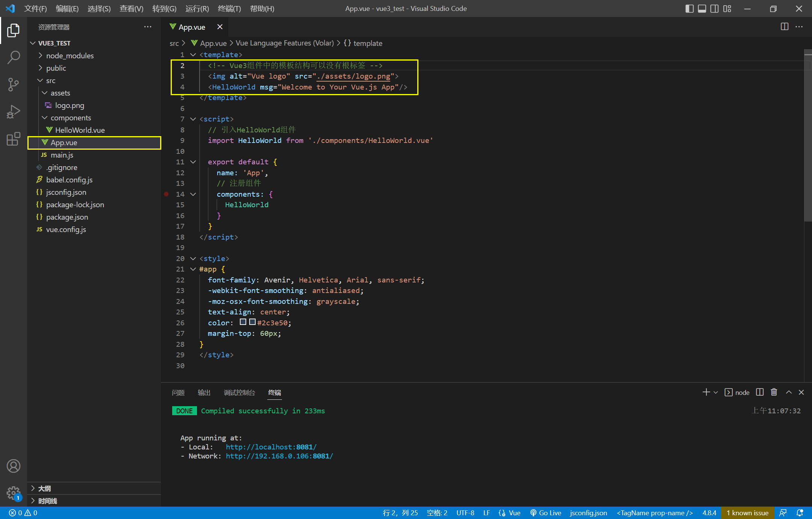Toggle breakpoint on line 14
Image resolution: width=812 pixels, height=519 pixels.
pyautogui.click(x=166, y=194)
